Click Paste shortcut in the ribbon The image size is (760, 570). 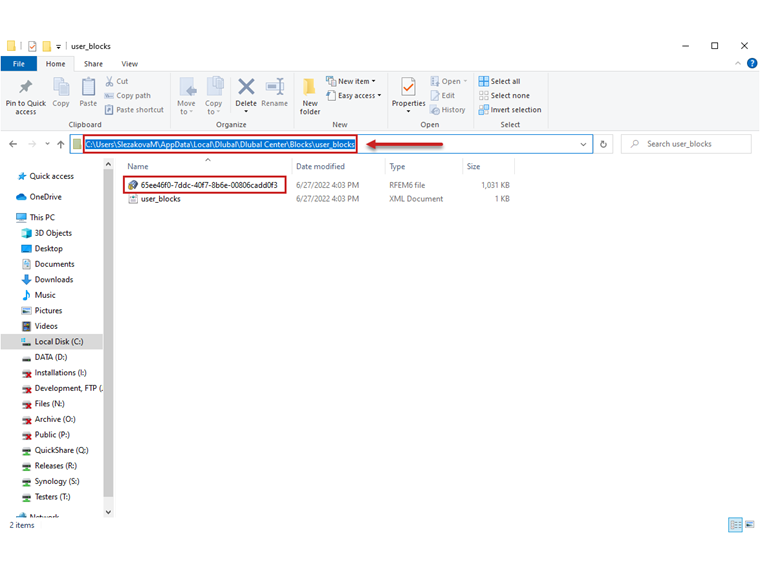coord(134,110)
